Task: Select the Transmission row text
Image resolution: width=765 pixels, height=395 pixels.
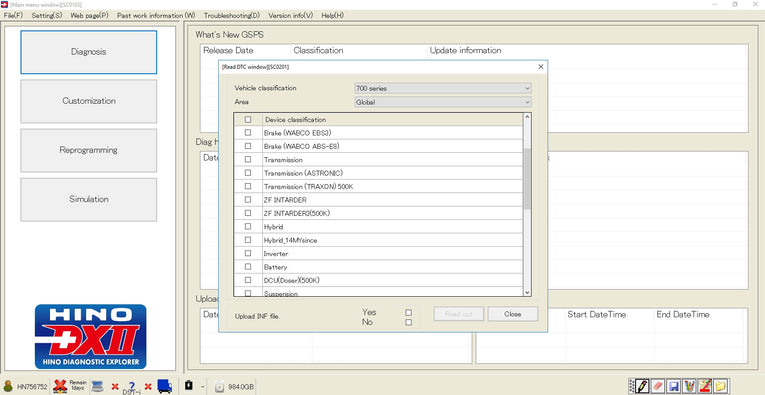Action: (283, 160)
